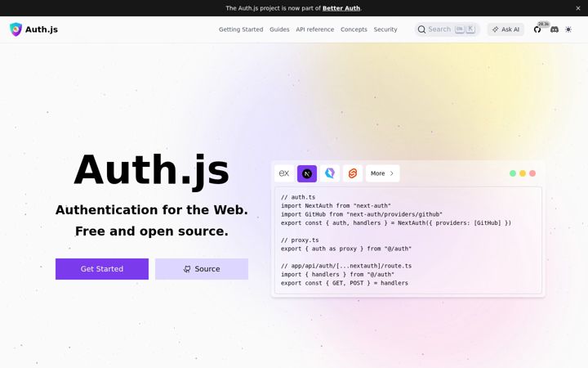The width and height of the screenshot is (588, 368).
Task: Focus the Search input field
Action: click(x=447, y=29)
